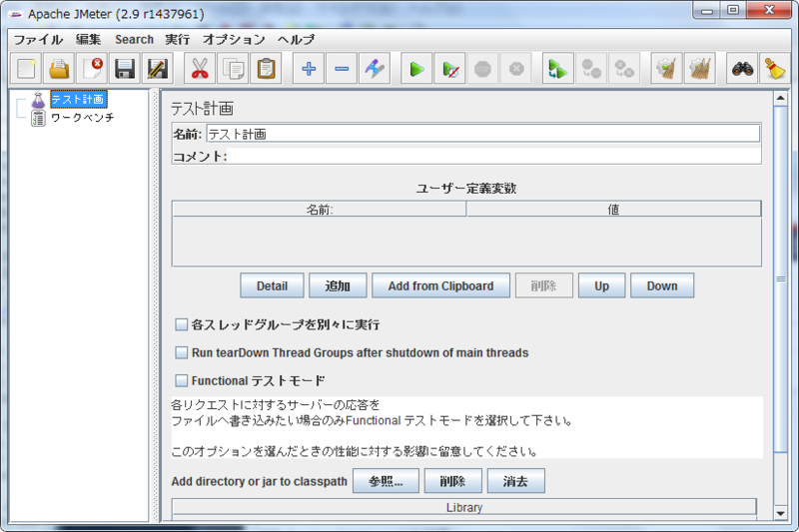The image size is (799, 532).
Task: Open search with the binoculars icon
Action: point(742,68)
